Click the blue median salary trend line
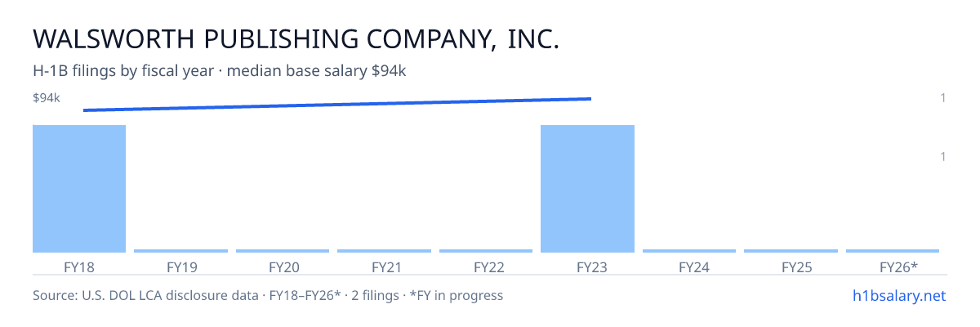 [x=336, y=104]
